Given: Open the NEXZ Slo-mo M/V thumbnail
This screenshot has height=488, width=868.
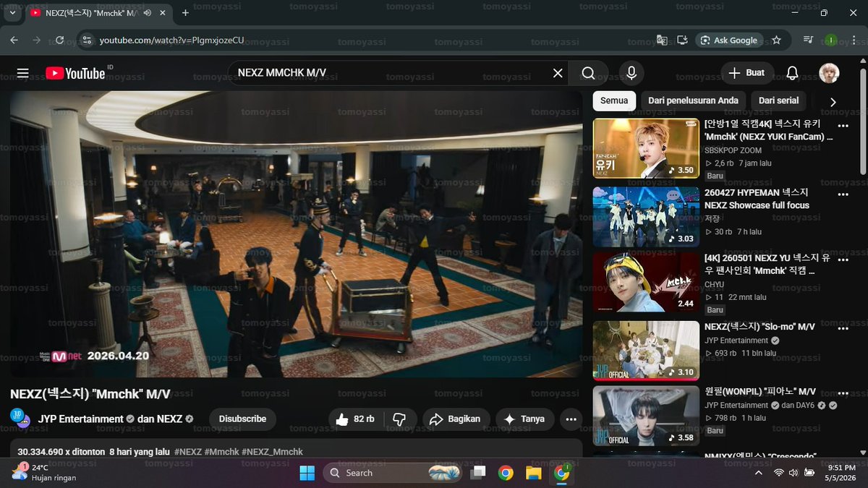Looking at the screenshot, I should [646, 351].
